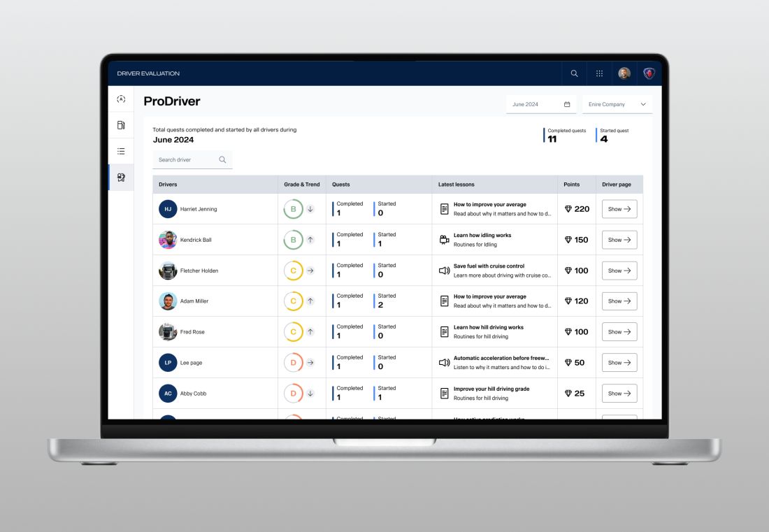Click Abby Cobb's AC avatar
The image size is (769, 532).
tap(168, 394)
